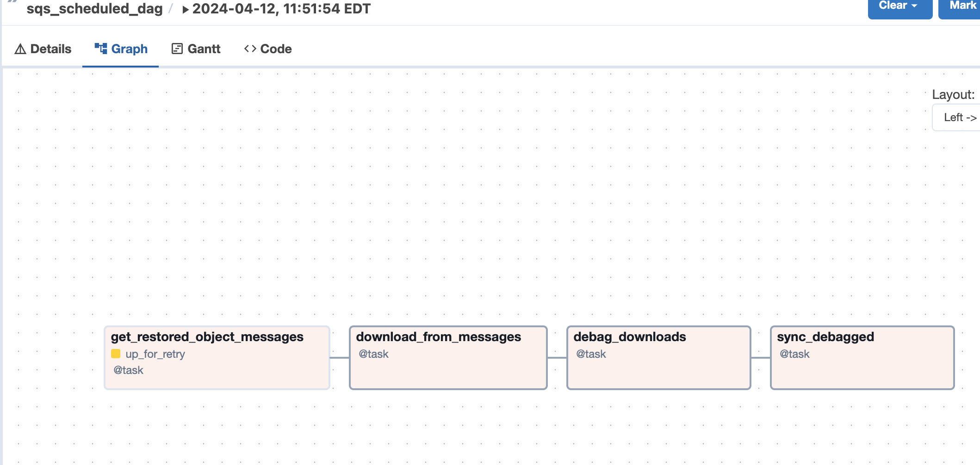Click the yellow up_for_retry status square
This screenshot has width=980, height=465.
116,354
